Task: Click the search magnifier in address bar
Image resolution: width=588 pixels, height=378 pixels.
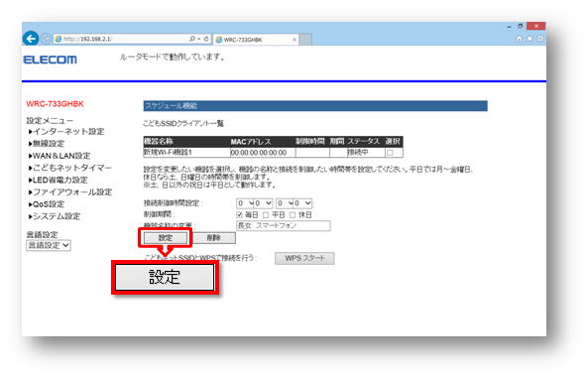Action: coord(192,39)
